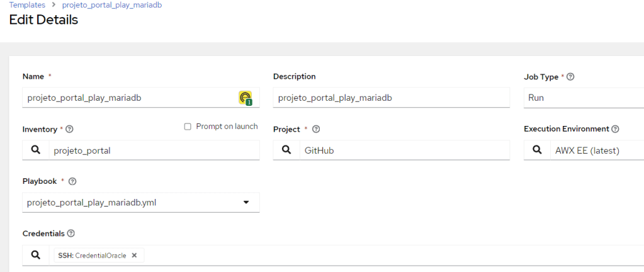Click the Execution Environment help icon

[615, 129]
